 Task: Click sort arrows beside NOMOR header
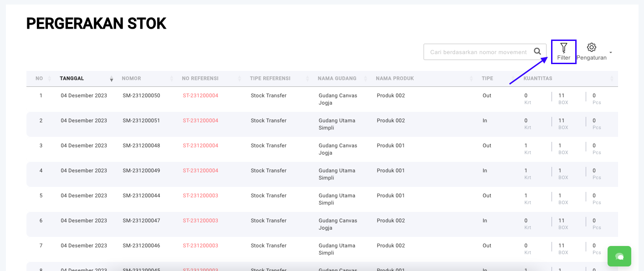pyautogui.click(x=172, y=79)
